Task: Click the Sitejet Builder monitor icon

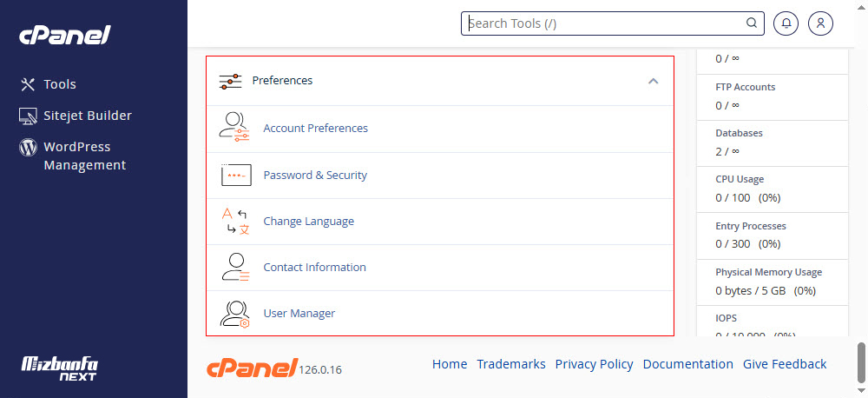Action: [28, 116]
